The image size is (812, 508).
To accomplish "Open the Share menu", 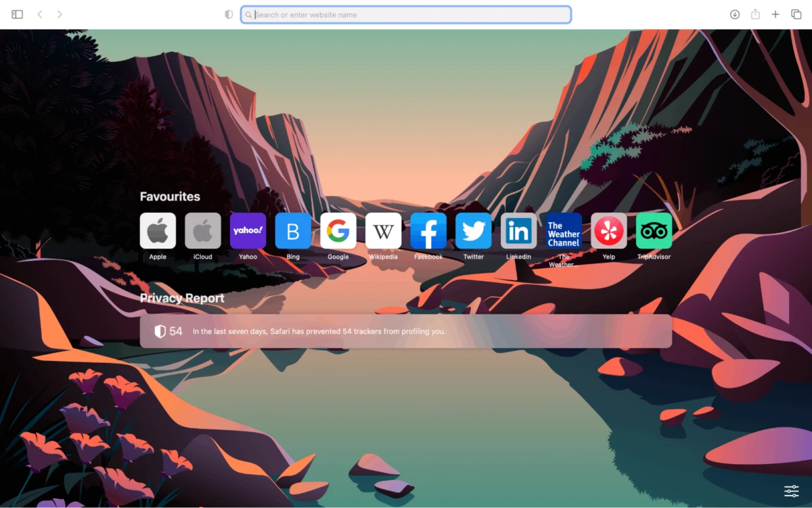I will coord(755,14).
